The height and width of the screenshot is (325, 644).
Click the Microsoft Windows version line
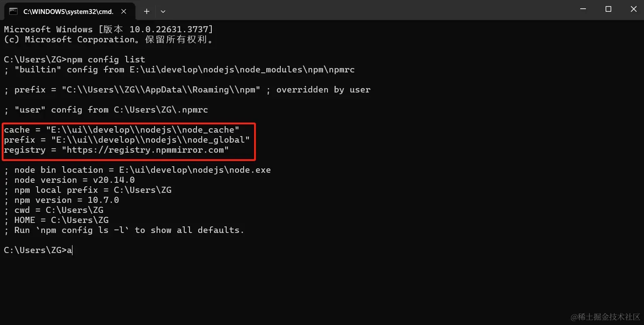point(108,30)
